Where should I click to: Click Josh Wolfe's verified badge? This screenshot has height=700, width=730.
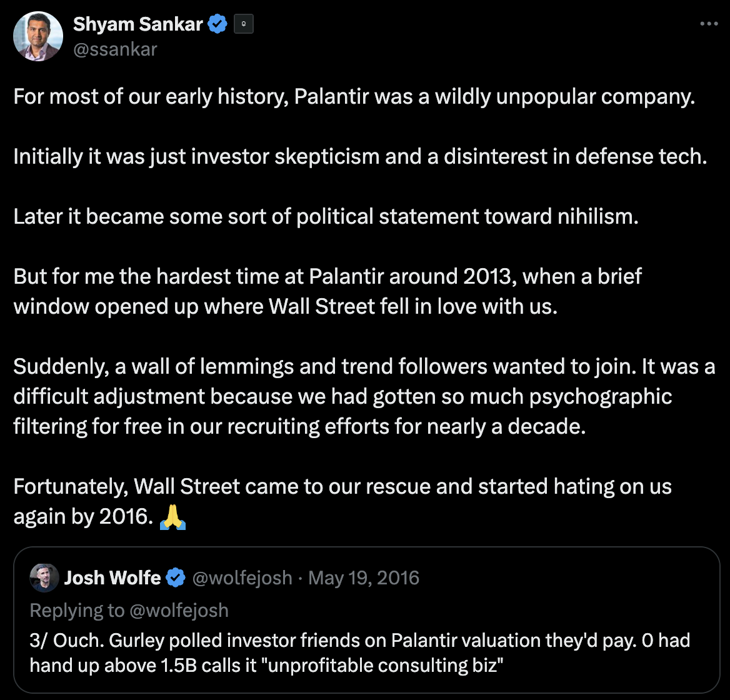pos(176,577)
